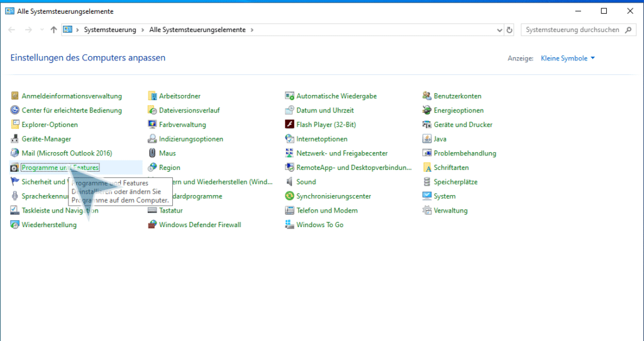Click the Mail (Microsoft Outlook 2016) icon
This screenshot has height=341, width=644.
click(x=15, y=154)
